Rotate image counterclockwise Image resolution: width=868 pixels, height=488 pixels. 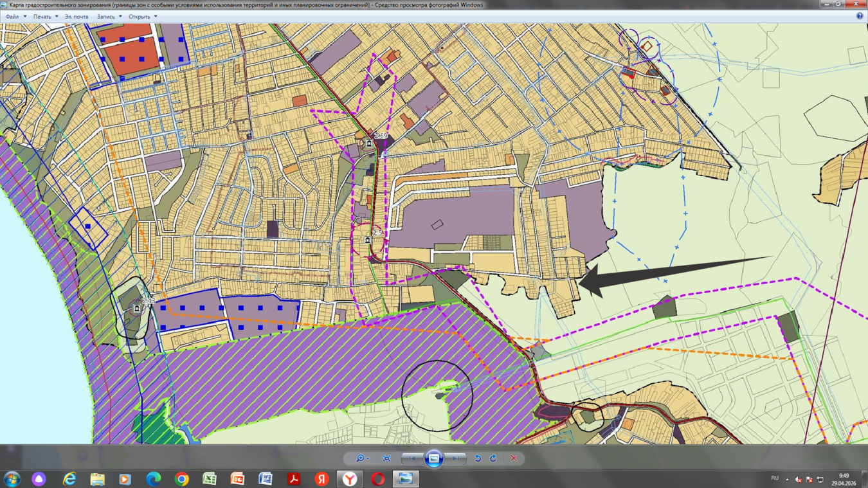pos(478,458)
